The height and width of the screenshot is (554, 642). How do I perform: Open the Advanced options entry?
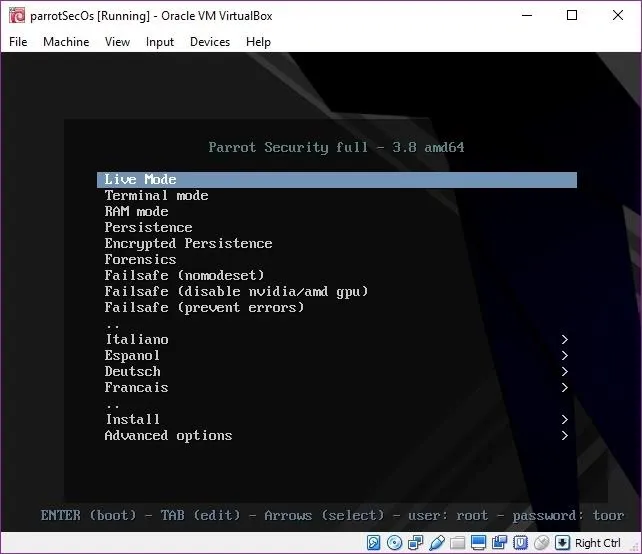tap(337, 435)
